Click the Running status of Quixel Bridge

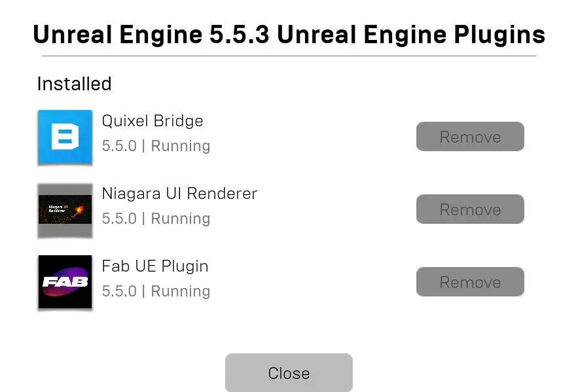[x=181, y=146]
